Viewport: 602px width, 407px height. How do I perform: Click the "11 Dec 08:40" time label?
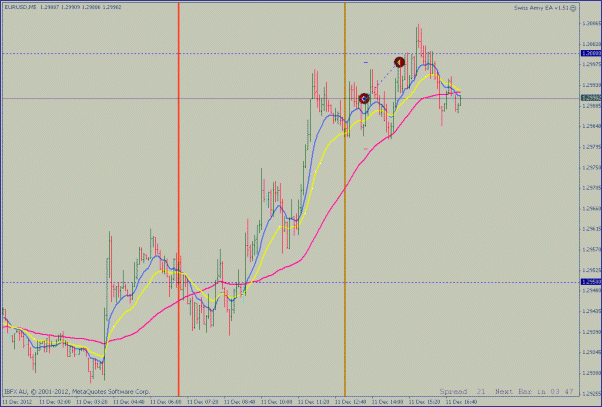tap(240, 402)
